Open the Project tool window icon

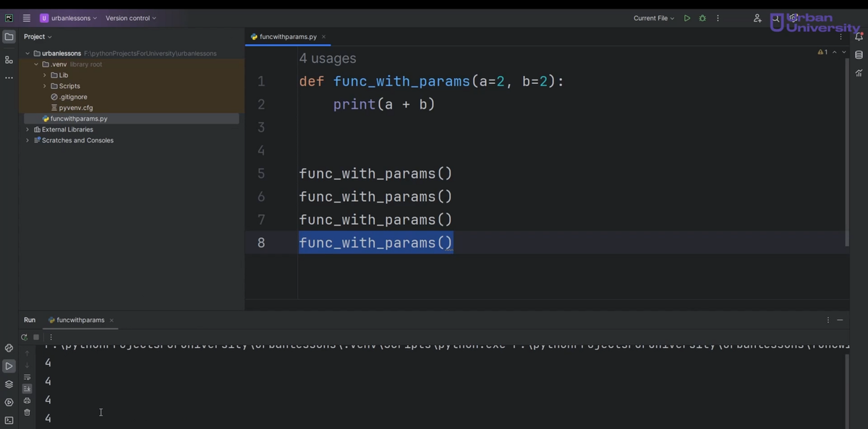9,36
